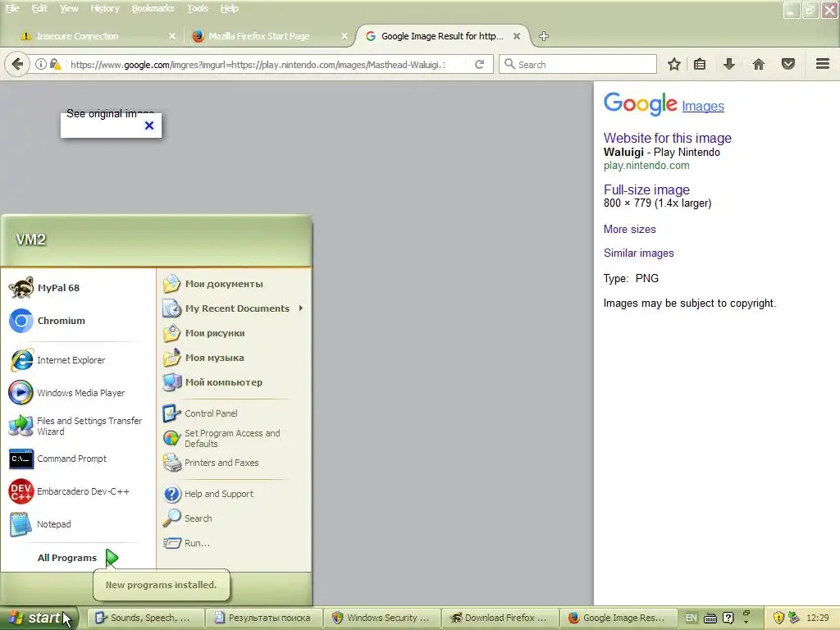Open the History menu
840x630 pixels.
pos(104,8)
